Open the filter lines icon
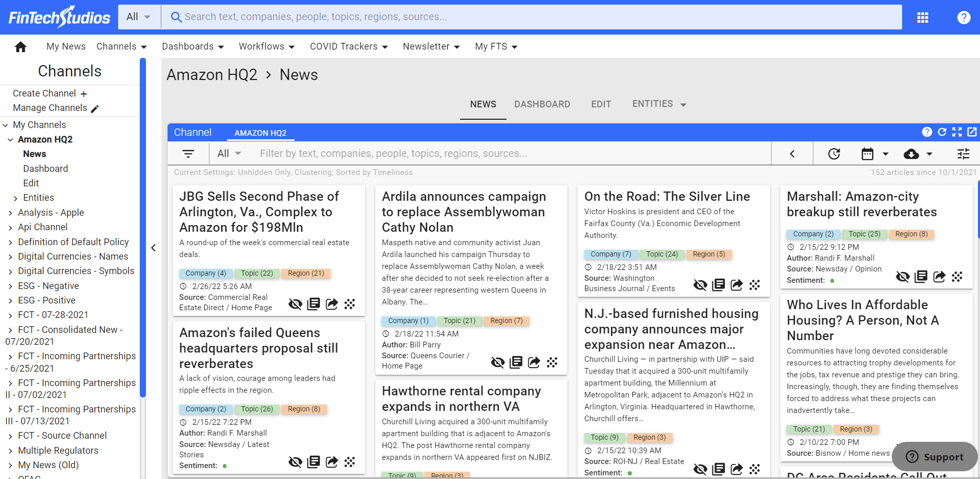 (x=188, y=154)
